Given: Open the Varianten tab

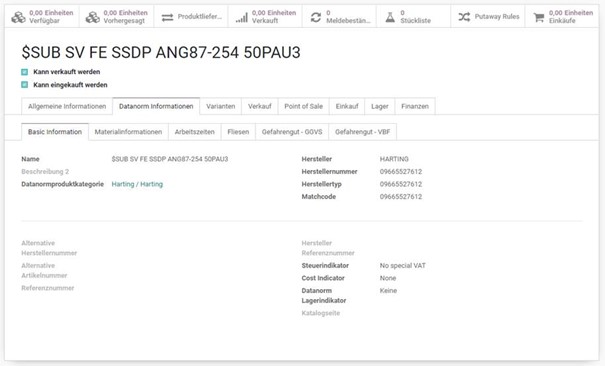Looking at the screenshot, I should [x=221, y=106].
